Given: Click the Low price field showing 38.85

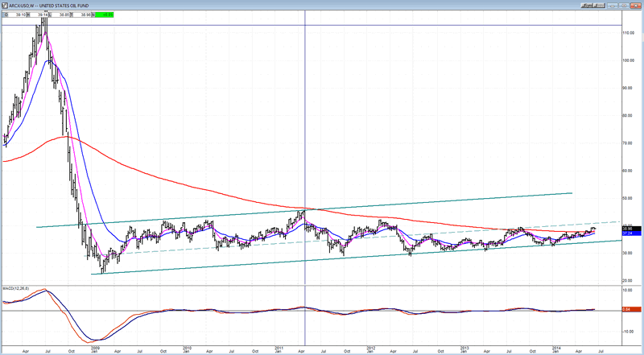Looking at the screenshot, I should point(60,14).
